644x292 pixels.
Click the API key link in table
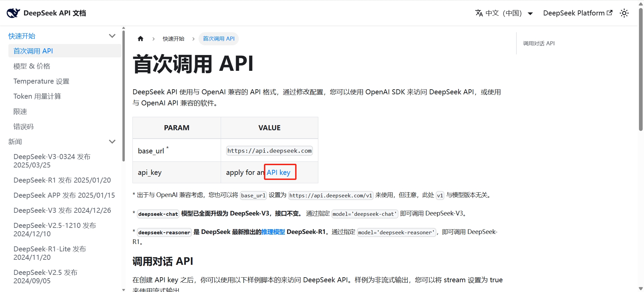pos(278,172)
